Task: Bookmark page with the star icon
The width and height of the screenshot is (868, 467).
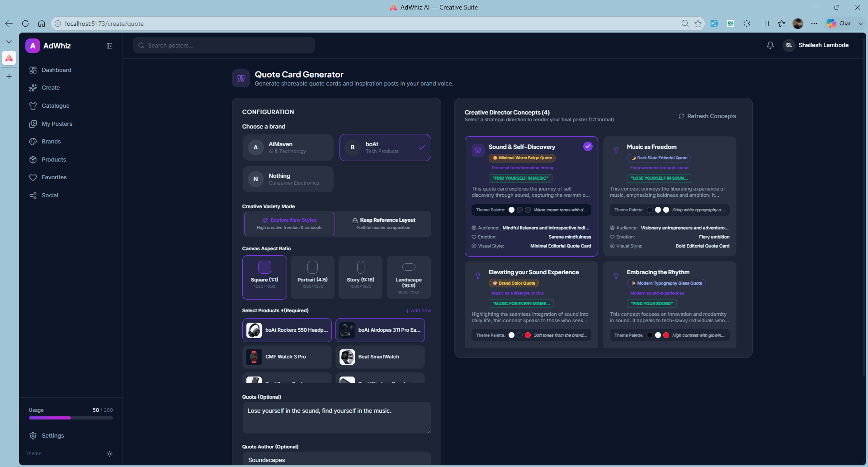Action: coord(698,24)
